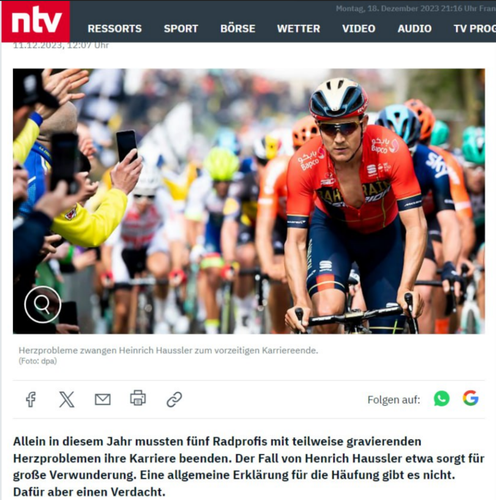Send article via email icon
Viewport: 496px width, 500px height.
(103, 399)
